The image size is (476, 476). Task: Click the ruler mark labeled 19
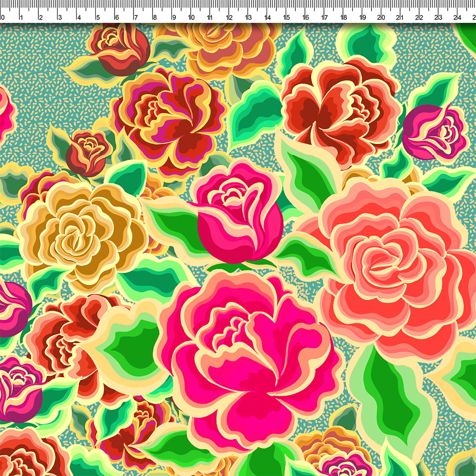362,18
